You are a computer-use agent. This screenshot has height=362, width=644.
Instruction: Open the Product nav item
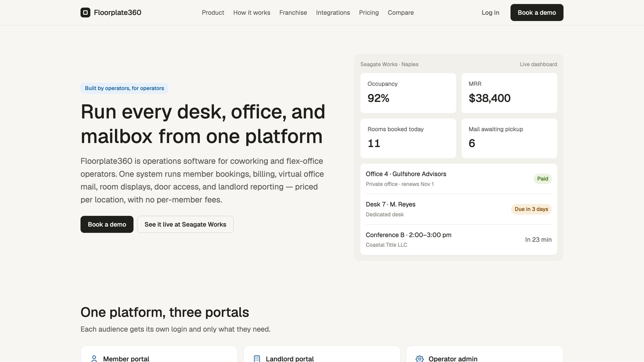(x=213, y=13)
